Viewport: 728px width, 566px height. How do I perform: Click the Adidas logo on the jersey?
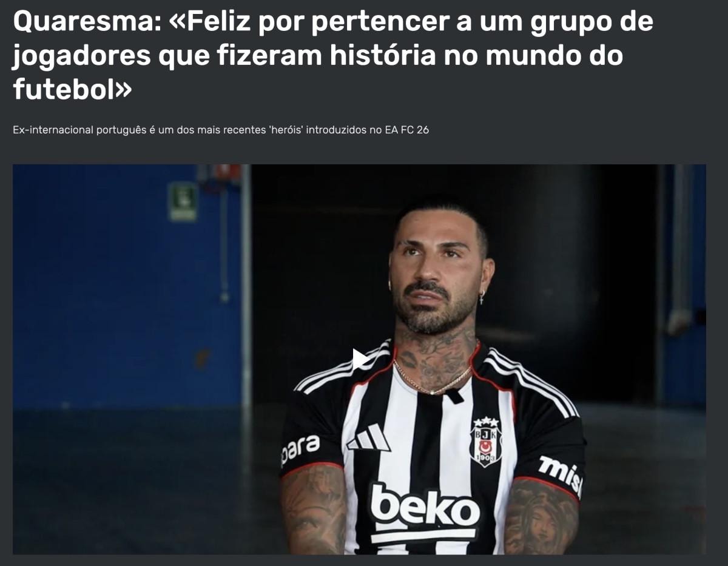(369, 437)
